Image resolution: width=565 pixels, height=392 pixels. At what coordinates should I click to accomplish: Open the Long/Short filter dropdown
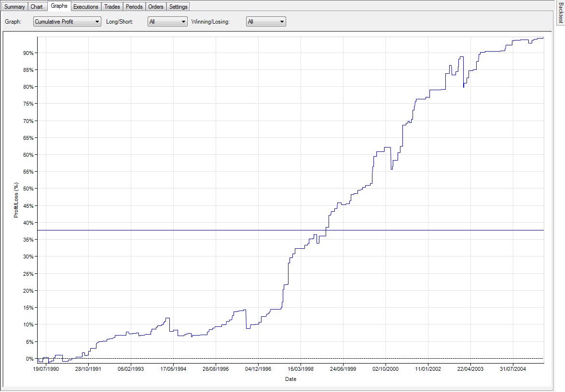tap(167, 22)
